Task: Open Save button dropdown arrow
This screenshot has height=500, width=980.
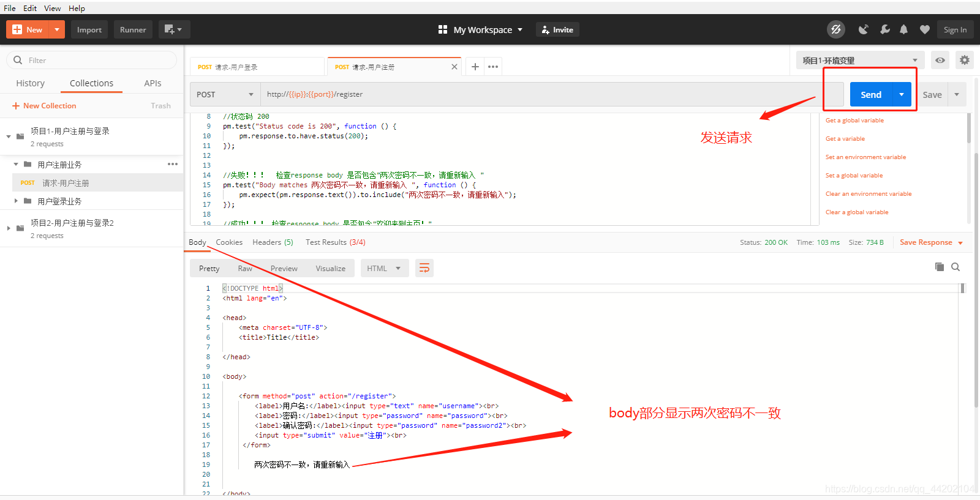Action: point(957,94)
